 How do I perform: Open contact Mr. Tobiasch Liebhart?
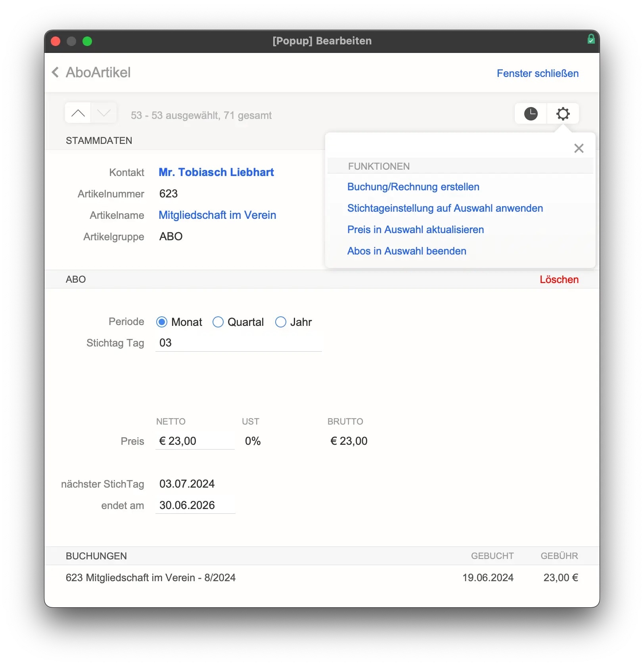click(x=216, y=172)
